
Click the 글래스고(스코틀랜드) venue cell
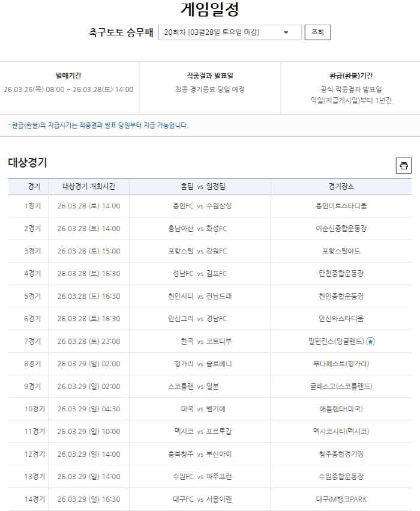341,387
